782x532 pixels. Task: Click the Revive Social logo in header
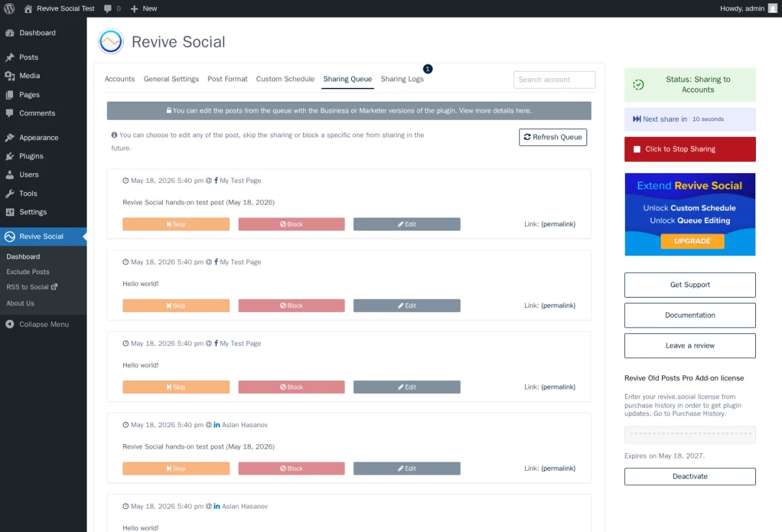[x=111, y=42]
